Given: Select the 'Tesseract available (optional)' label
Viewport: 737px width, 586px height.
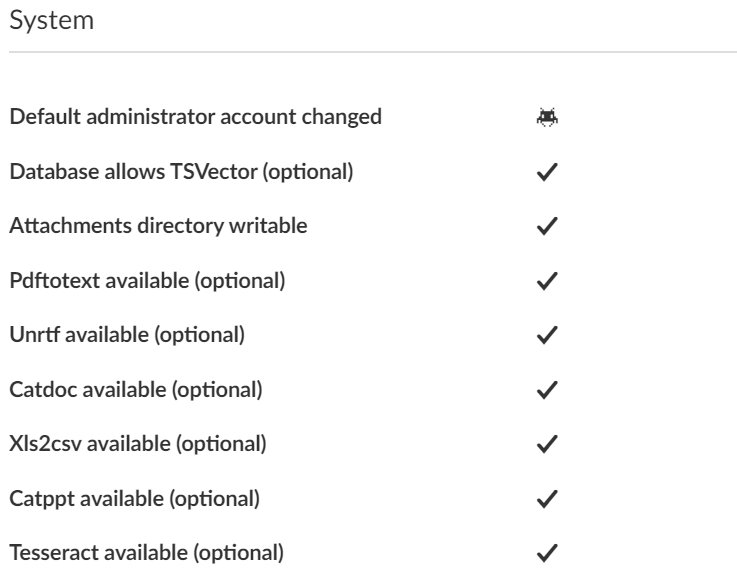Looking at the screenshot, I should tap(147, 551).
